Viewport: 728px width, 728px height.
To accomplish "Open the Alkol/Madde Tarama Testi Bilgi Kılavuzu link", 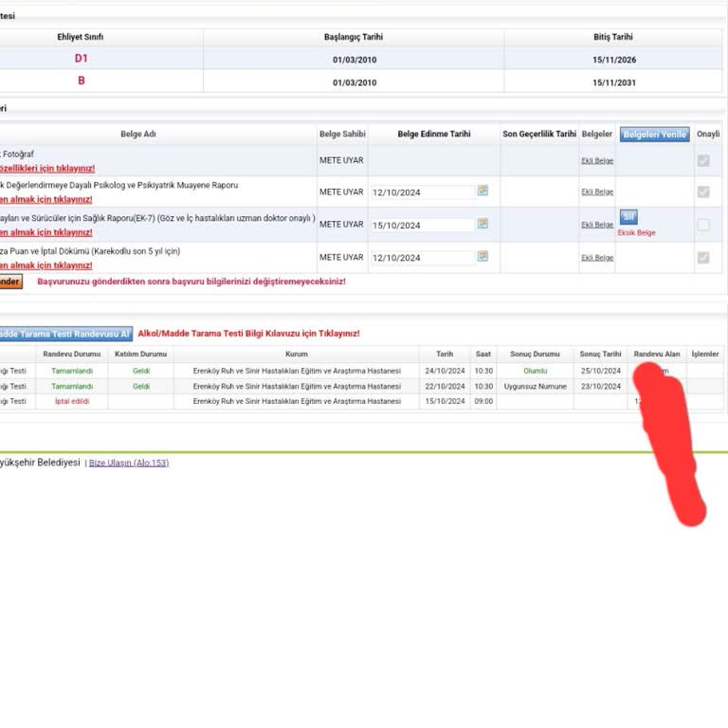I will coord(248,334).
